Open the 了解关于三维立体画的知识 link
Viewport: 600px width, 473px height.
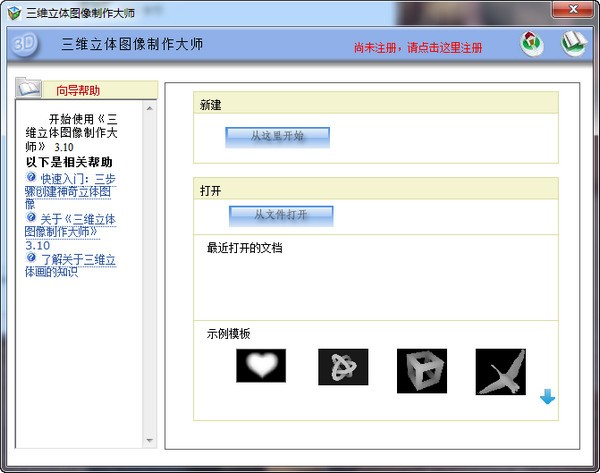point(71,266)
